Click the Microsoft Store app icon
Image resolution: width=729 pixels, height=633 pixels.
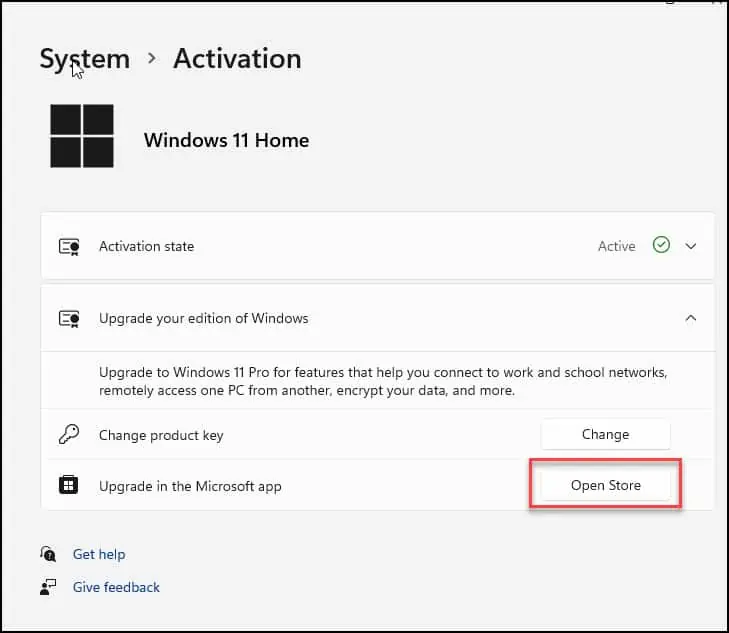click(x=68, y=485)
